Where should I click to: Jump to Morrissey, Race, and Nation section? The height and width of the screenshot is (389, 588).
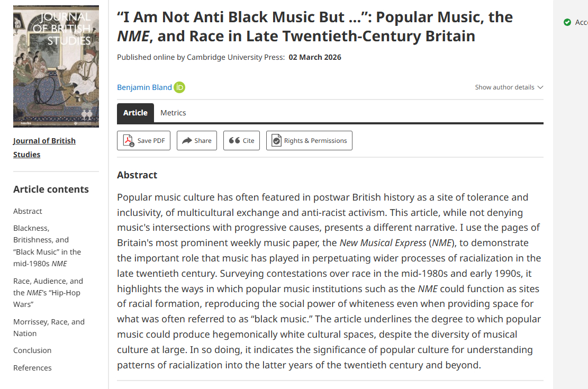tap(49, 328)
